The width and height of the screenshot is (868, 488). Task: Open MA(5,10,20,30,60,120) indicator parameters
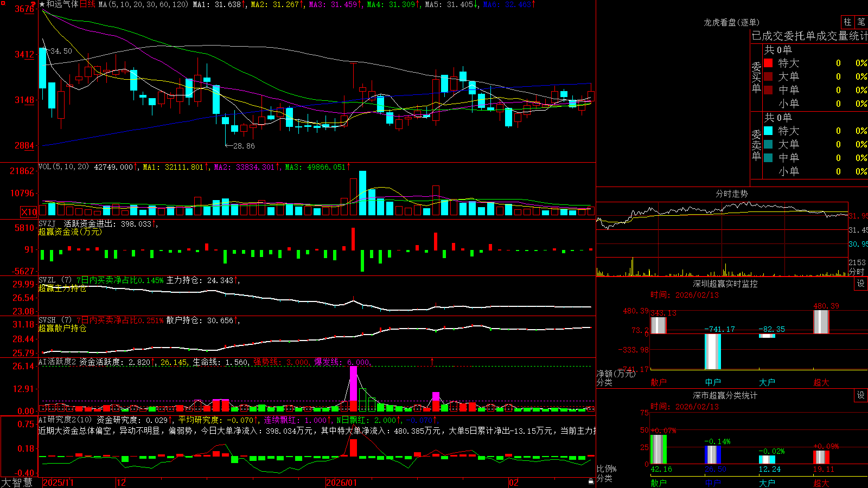(143, 4)
